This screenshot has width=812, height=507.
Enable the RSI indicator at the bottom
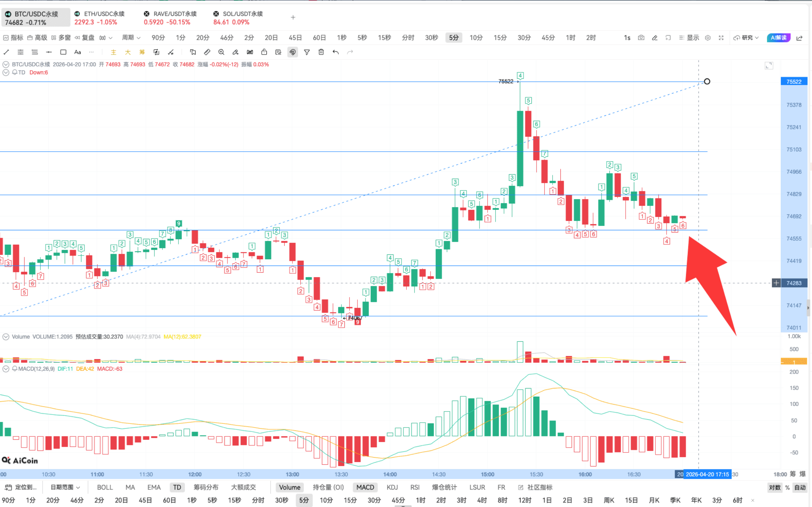pos(415,487)
